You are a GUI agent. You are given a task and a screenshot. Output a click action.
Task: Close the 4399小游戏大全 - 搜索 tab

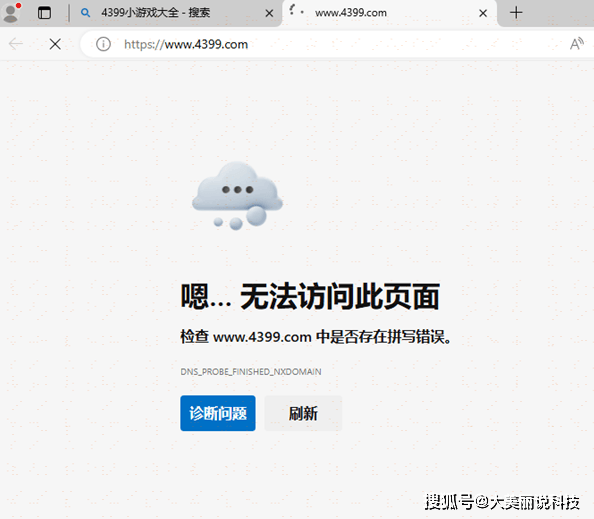pyautogui.click(x=269, y=13)
